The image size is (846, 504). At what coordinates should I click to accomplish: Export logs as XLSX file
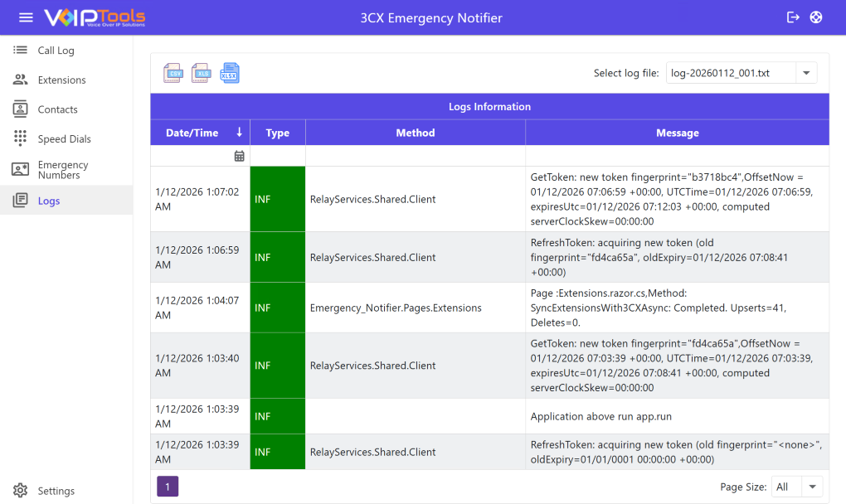coord(229,73)
